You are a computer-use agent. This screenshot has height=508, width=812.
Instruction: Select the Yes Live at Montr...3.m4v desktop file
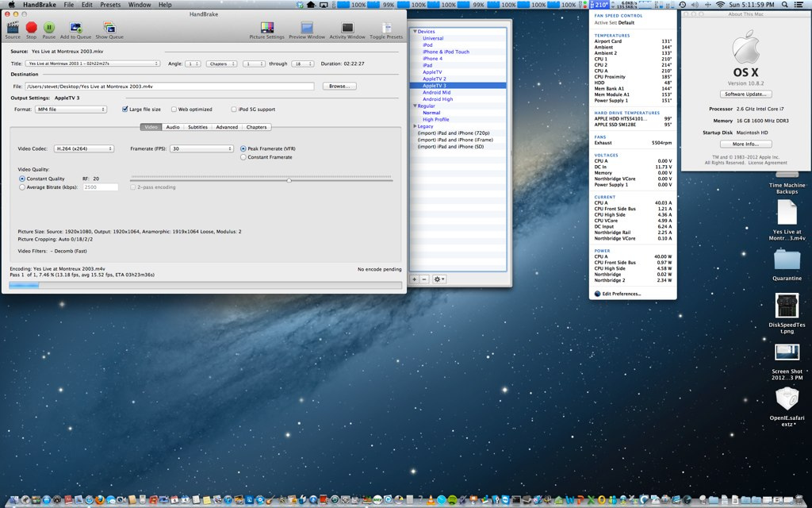pyautogui.click(x=787, y=212)
